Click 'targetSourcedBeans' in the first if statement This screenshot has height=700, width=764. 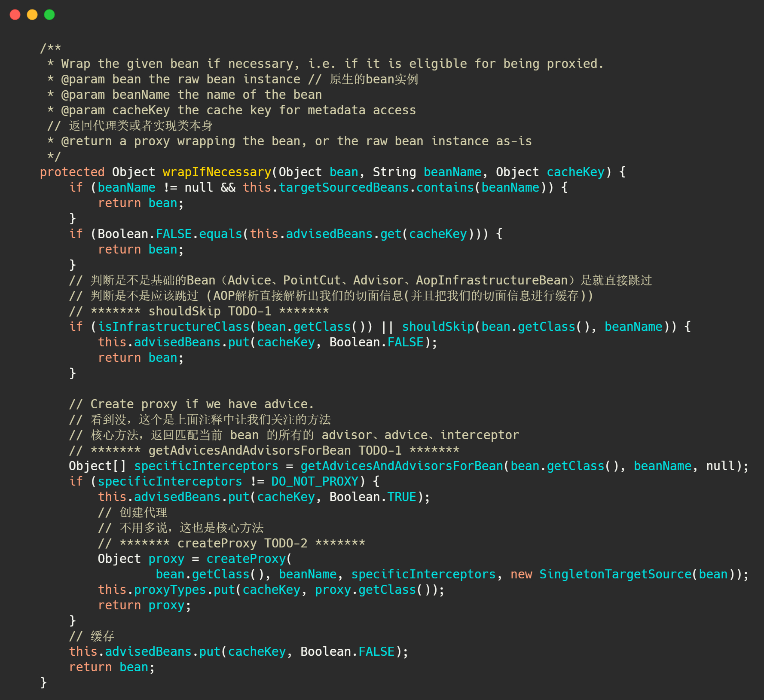pyautogui.click(x=344, y=187)
